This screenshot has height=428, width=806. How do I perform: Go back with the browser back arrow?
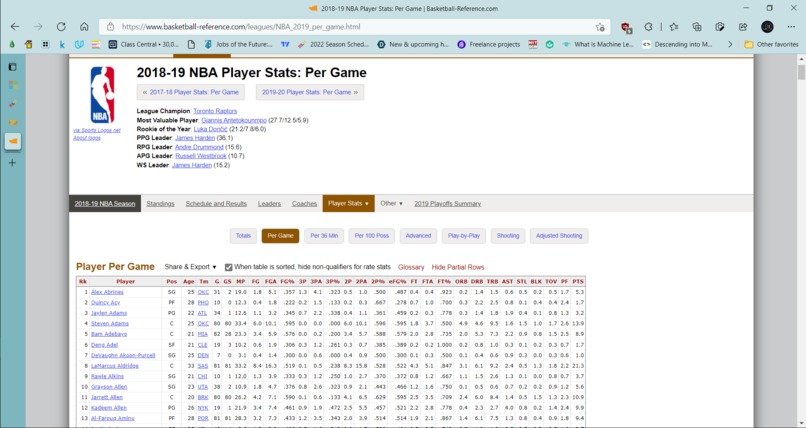coord(15,27)
